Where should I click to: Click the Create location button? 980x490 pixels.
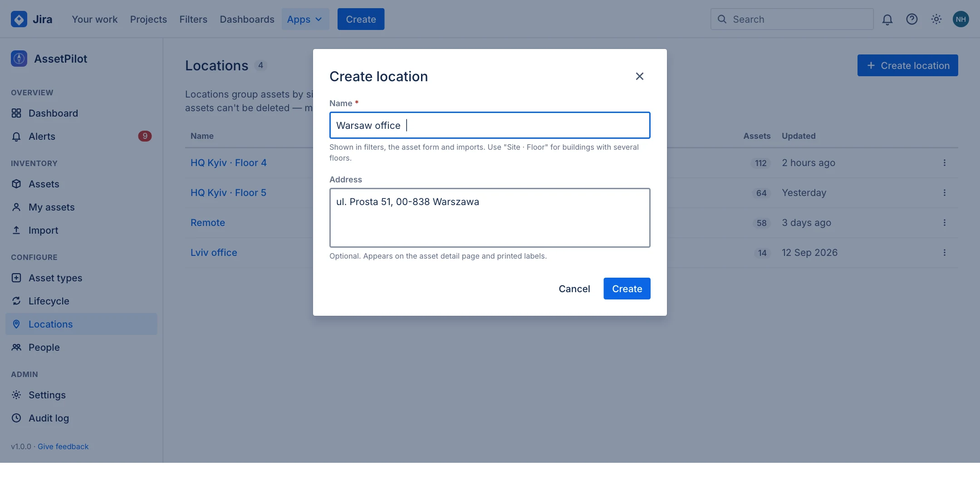(x=907, y=65)
